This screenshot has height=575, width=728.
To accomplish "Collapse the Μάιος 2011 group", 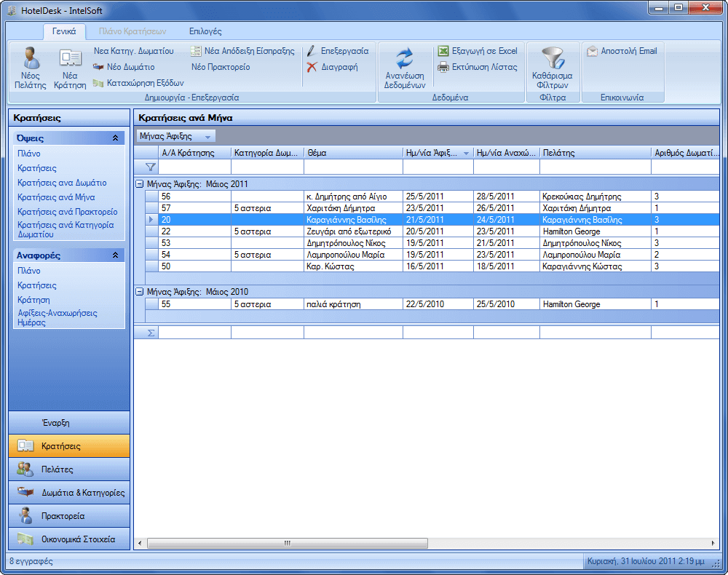I will [139, 185].
